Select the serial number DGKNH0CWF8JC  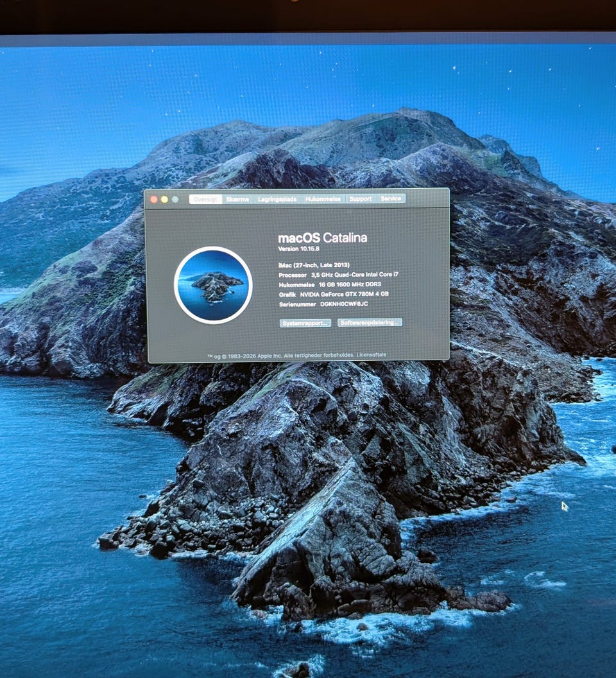point(344,304)
